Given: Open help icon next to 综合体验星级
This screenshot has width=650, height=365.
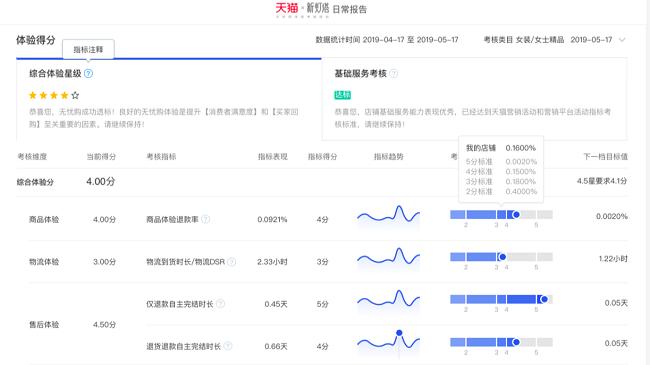Looking at the screenshot, I should (88, 74).
